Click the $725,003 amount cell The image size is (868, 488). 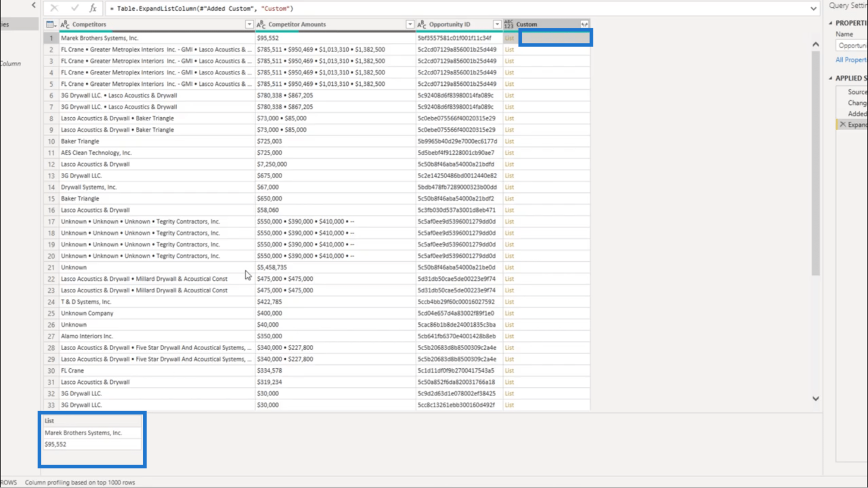tap(335, 141)
